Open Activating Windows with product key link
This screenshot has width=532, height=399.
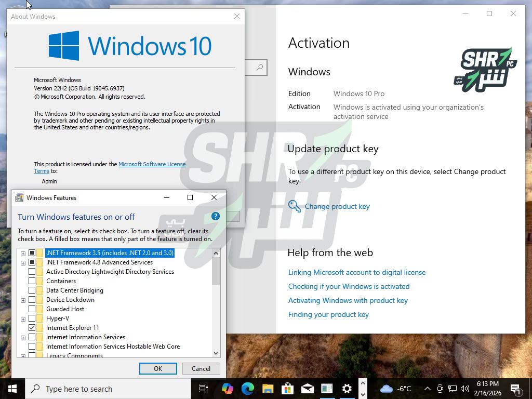click(348, 300)
